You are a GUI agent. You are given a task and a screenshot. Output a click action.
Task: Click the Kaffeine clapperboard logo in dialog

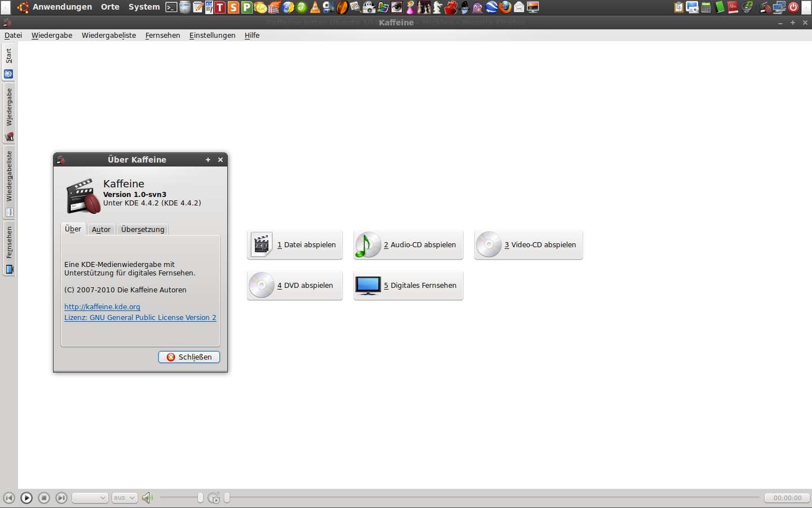(x=83, y=196)
